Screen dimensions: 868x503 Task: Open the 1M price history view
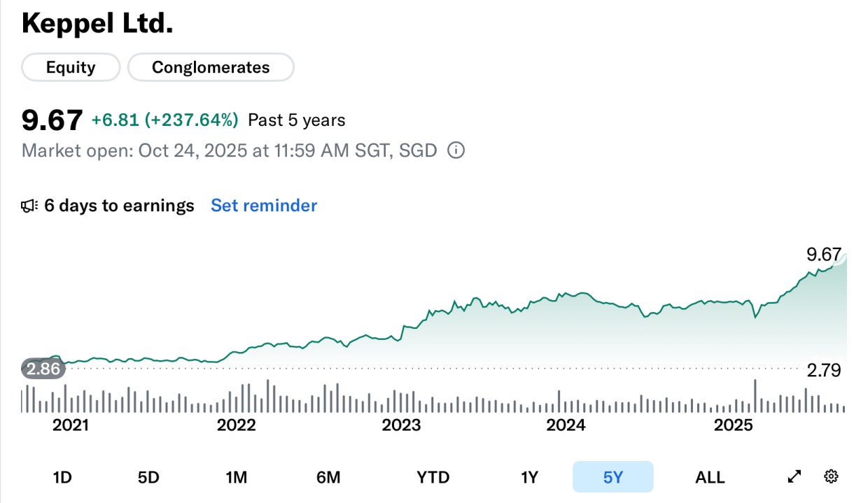pos(237,476)
